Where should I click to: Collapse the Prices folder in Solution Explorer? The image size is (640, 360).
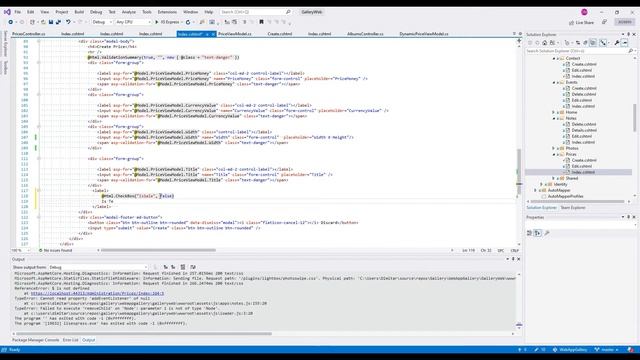554,154
